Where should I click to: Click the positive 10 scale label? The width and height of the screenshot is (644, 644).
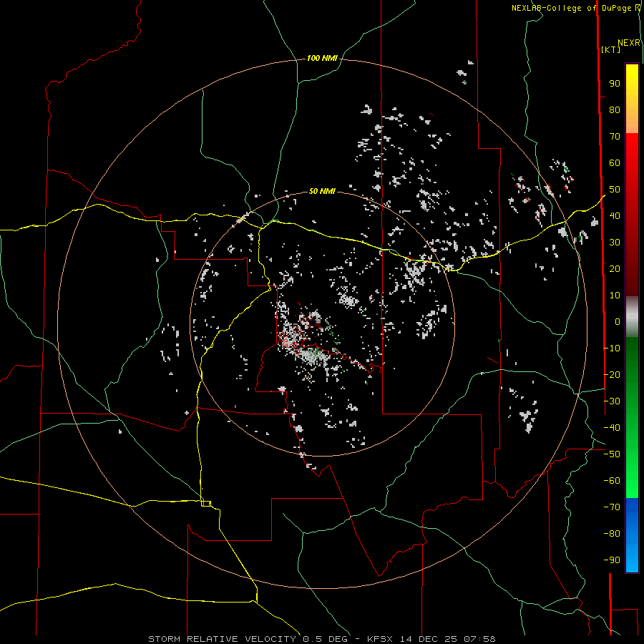(615, 296)
